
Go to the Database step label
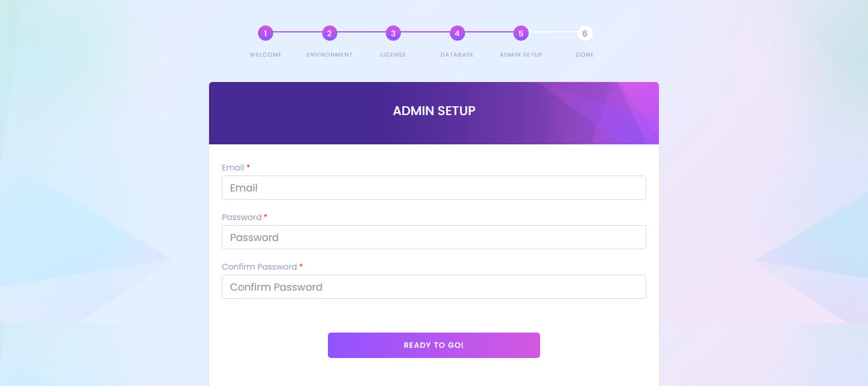tap(457, 55)
